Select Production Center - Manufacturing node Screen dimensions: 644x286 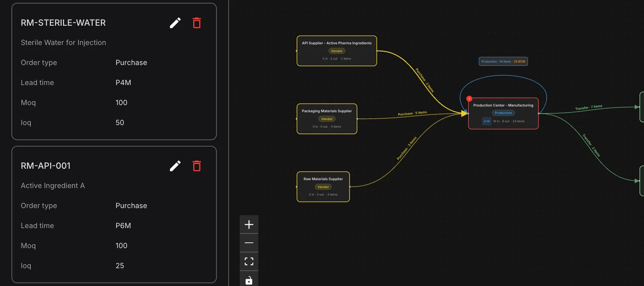tap(503, 114)
